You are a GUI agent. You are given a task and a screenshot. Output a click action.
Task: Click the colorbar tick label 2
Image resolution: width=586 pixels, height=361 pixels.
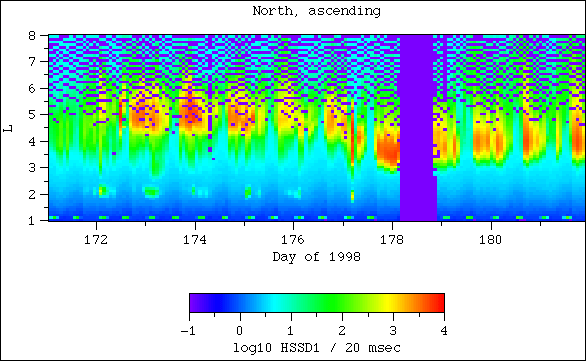click(x=342, y=331)
